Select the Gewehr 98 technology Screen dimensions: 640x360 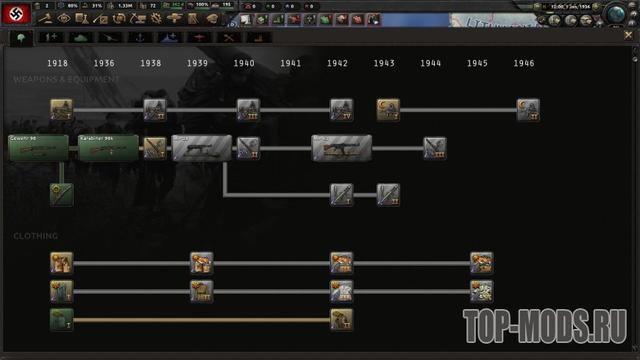[x=38, y=148]
